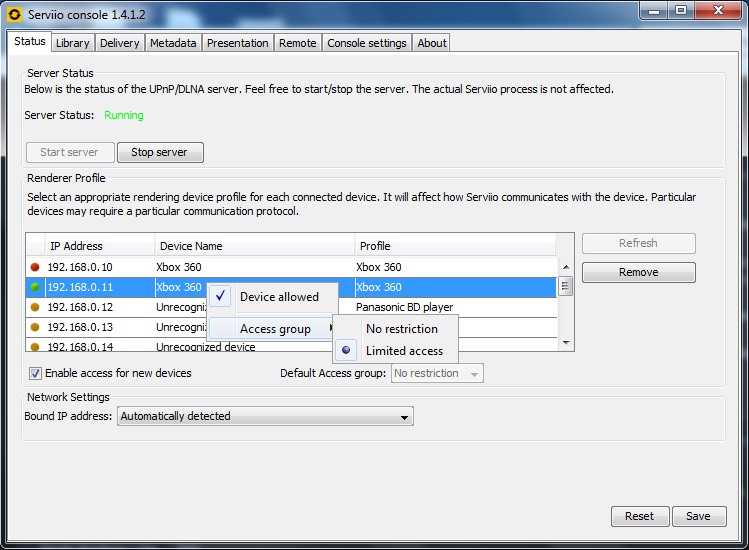
Task: Close the Serviio console window
Action: tap(718, 11)
